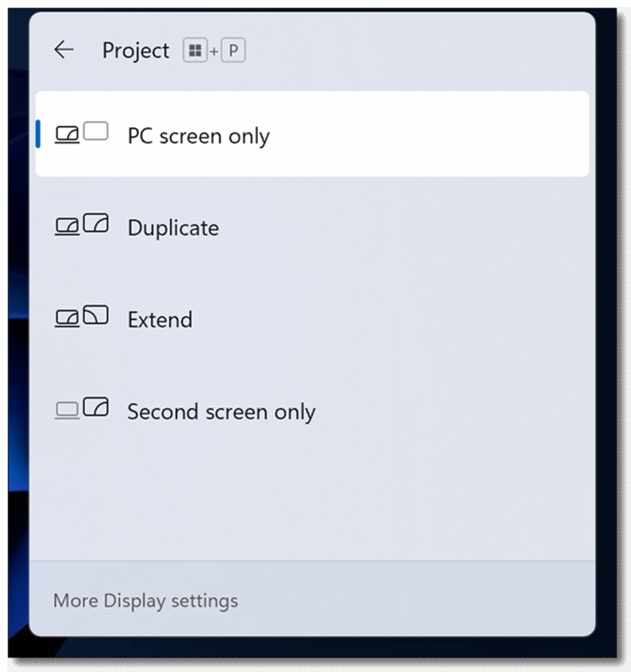631x672 pixels.
Task: Click the Extend screens icon
Action: [81, 318]
